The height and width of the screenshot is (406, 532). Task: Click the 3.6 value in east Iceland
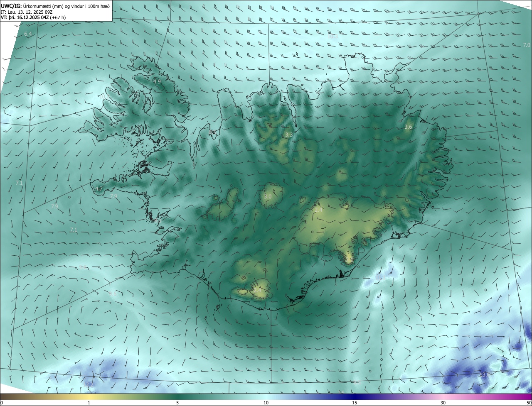click(x=408, y=127)
